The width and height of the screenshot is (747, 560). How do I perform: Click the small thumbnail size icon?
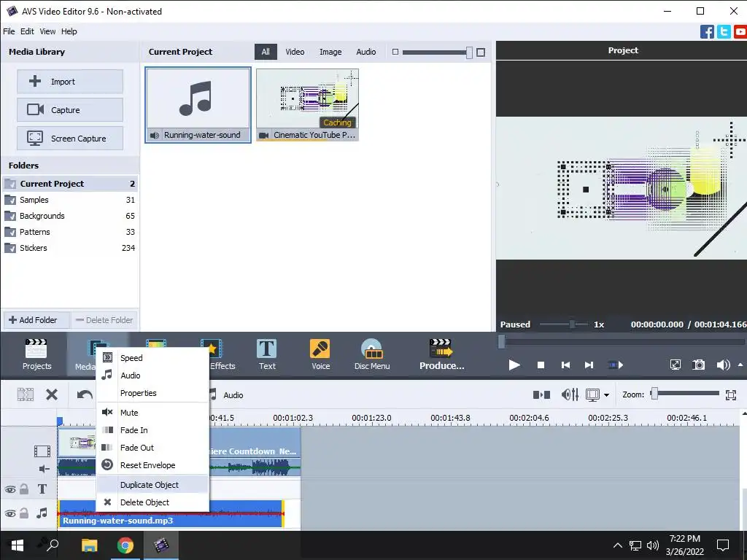pyautogui.click(x=395, y=52)
